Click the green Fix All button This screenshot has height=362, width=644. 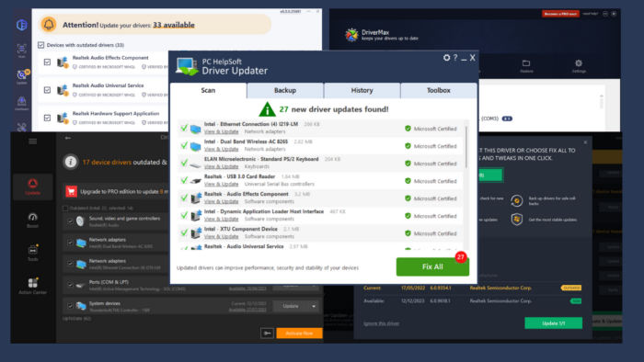coord(432,266)
